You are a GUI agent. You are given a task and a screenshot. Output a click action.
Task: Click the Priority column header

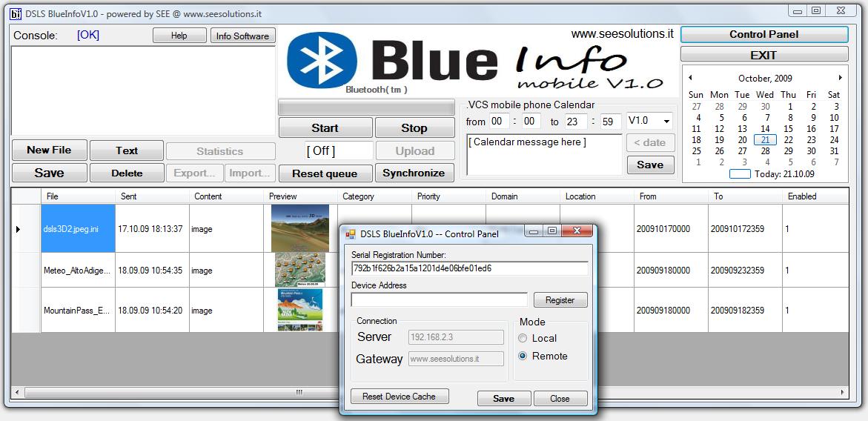449,196
